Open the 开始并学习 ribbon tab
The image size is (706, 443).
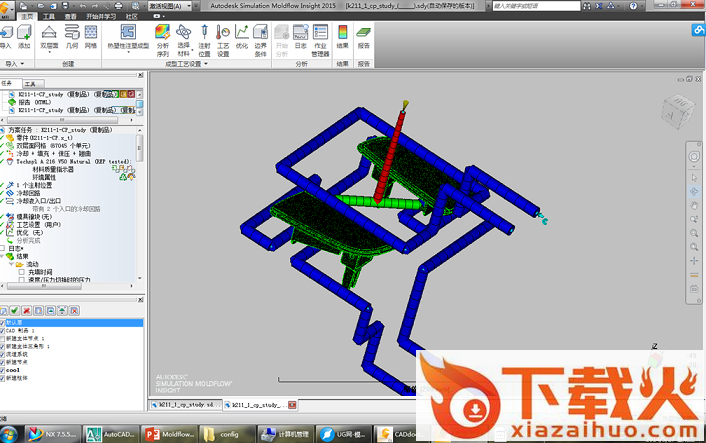point(101,16)
